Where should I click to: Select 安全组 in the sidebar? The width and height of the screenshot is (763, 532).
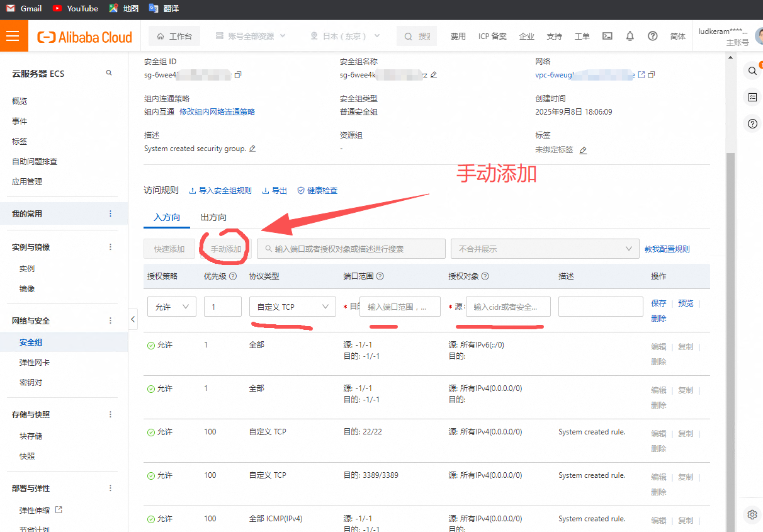(31, 342)
